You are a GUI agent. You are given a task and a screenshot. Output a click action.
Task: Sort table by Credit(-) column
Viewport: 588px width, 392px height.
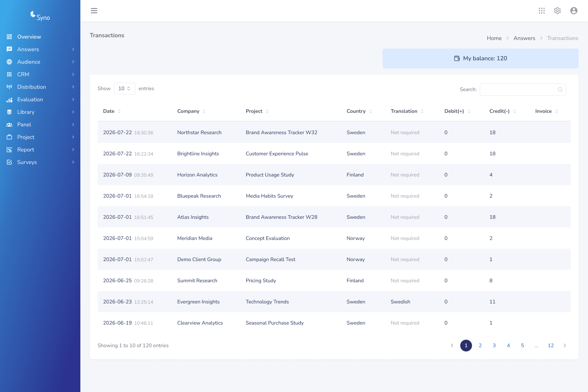(x=503, y=111)
